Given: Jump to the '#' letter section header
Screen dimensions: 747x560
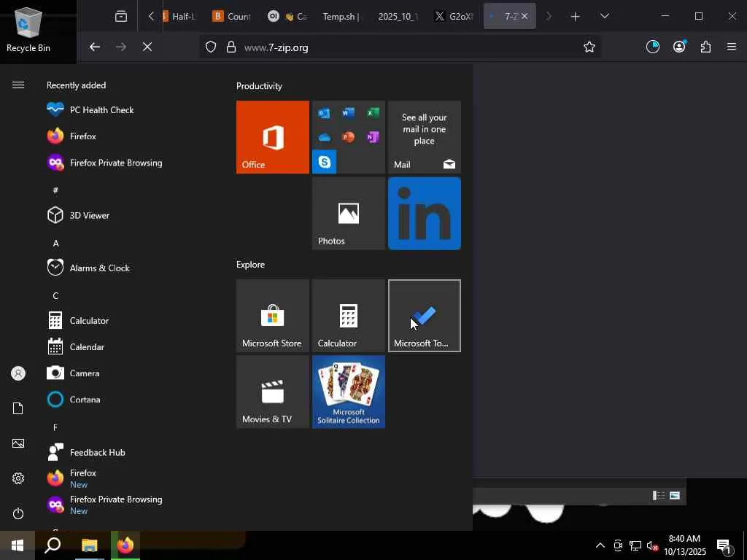Looking at the screenshot, I should [x=55, y=190].
